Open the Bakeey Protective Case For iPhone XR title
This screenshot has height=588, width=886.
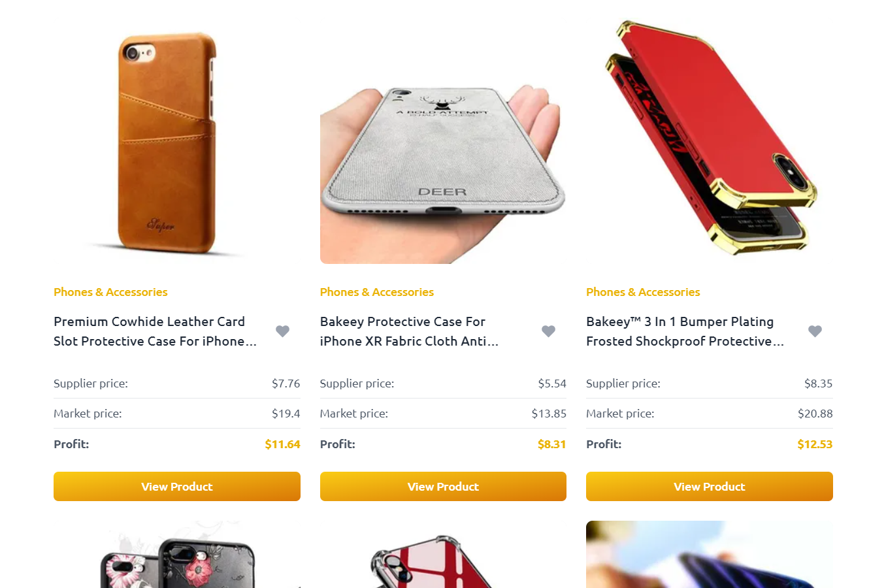(409, 331)
